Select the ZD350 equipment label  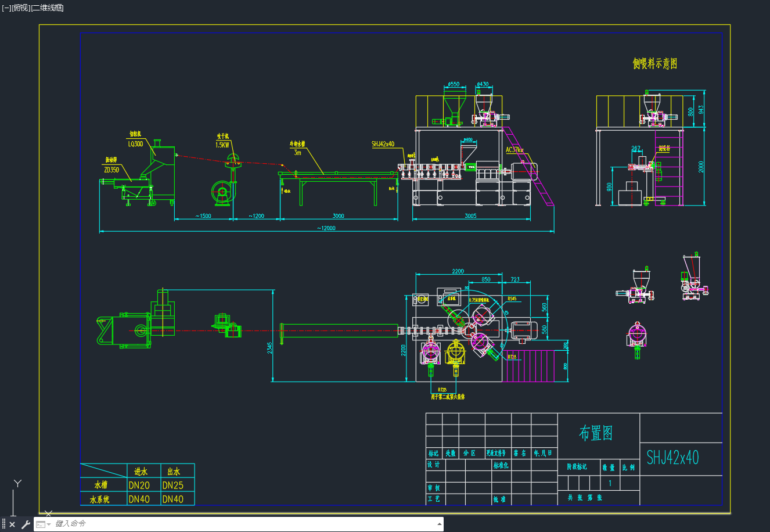point(111,170)
